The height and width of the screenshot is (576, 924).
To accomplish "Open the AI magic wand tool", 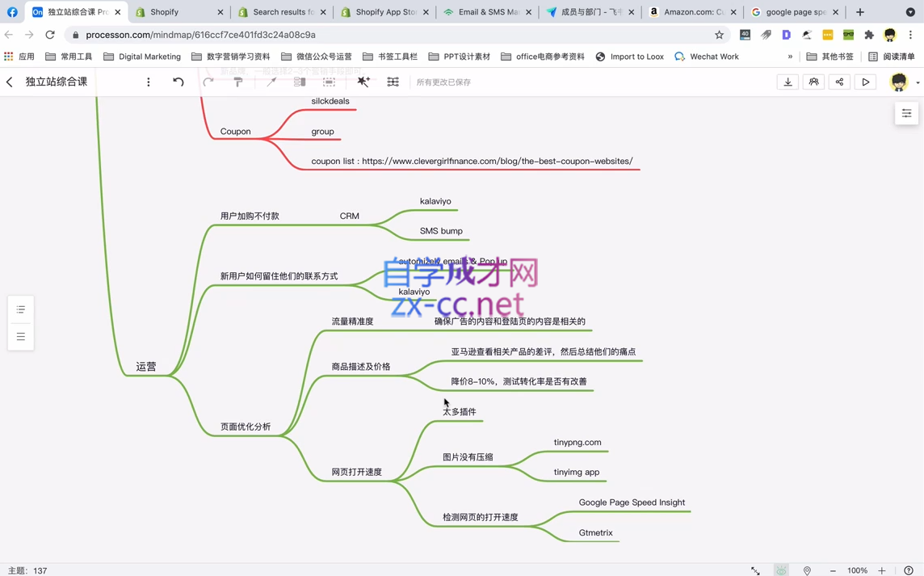I will pyautogui.click(x=363, y=82).
